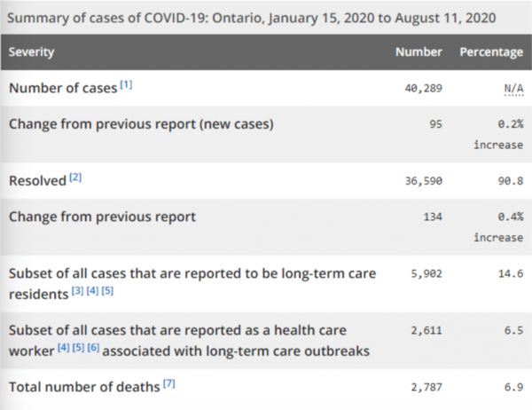Click the Severity column header
The image size is (532, 410).
click(32, 51)
